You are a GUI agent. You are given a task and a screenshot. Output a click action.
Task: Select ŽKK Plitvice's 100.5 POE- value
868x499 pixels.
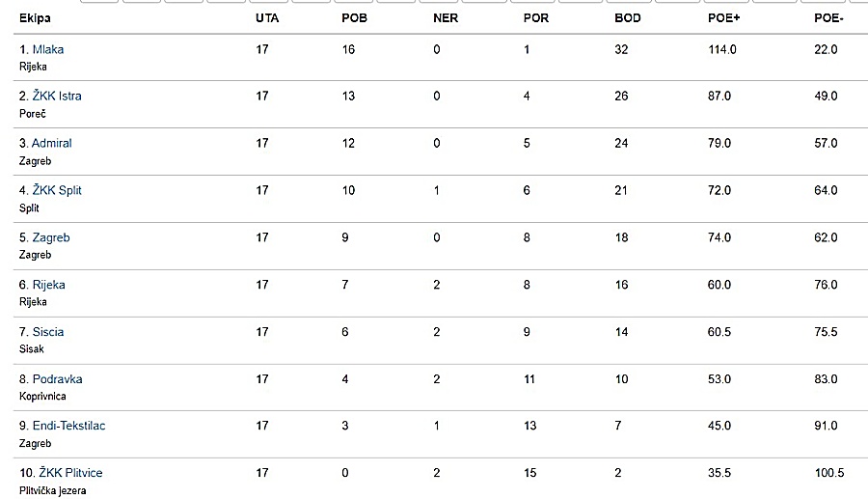[x=829, y=473]
